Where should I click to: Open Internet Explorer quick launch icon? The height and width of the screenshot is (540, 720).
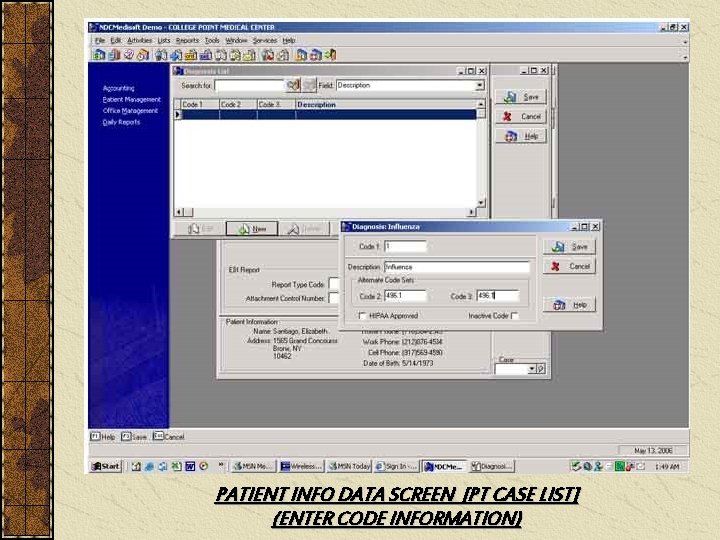click(149, 467)
